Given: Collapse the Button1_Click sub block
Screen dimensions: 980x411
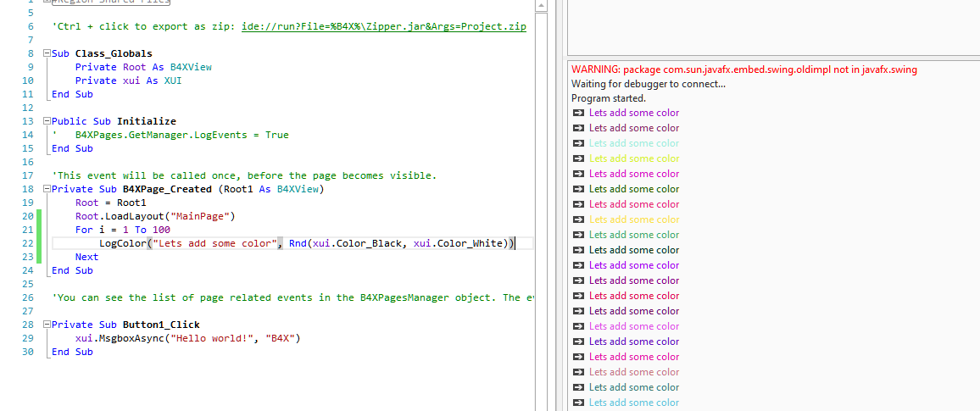Looking at the screenshot, I should tap(47, 325).
